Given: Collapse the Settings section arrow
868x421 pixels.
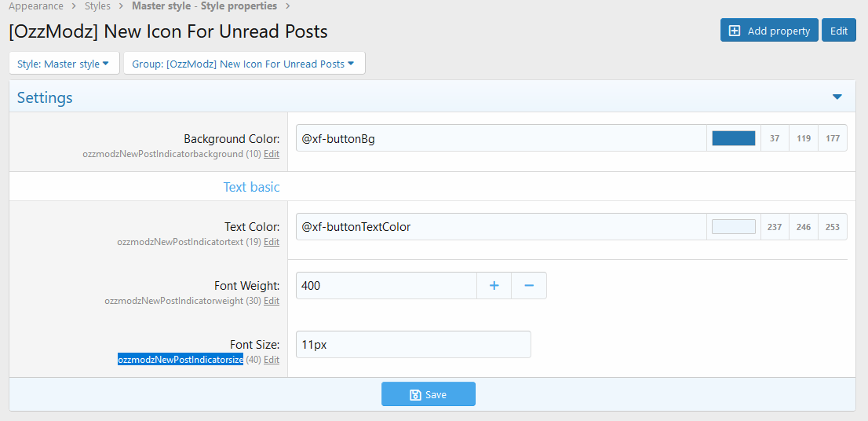Looking at the screenshot, I should [x=837, y=97].
